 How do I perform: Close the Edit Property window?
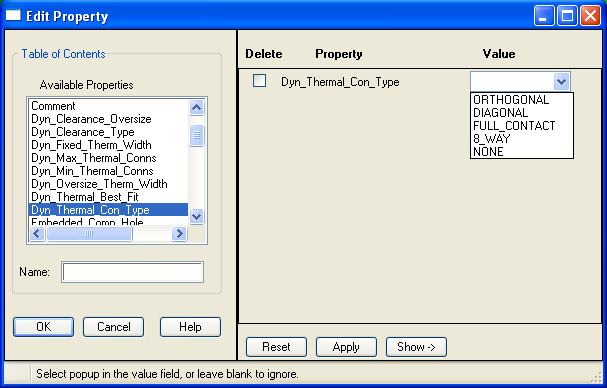[590, 16]
